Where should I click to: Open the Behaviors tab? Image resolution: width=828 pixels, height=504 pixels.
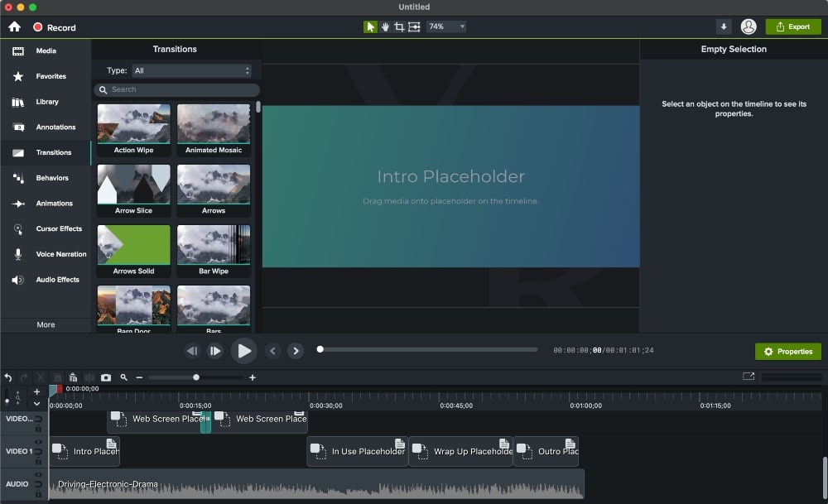46,178
